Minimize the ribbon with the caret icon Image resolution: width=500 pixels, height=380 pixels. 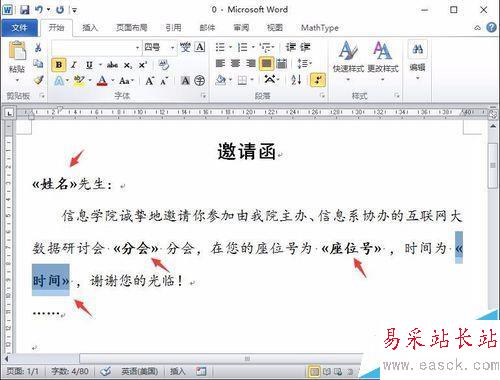[x=477, y=28]
